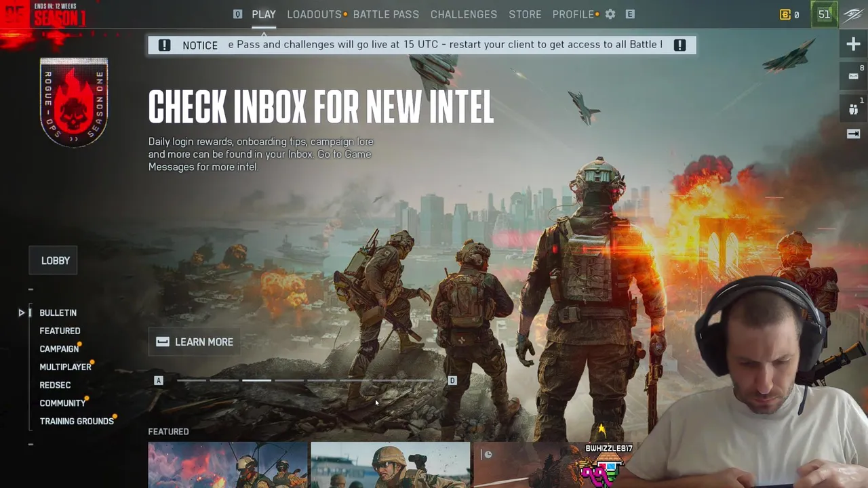Open the inbox mail icon showing 8
This screenshot has height=488, width=868.
pos(854,76)
